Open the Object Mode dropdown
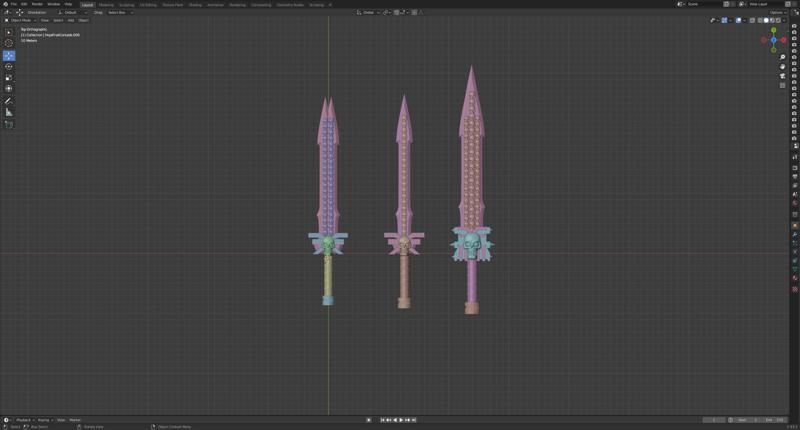This screenshot has height=430, width=800. pos(20,20)
